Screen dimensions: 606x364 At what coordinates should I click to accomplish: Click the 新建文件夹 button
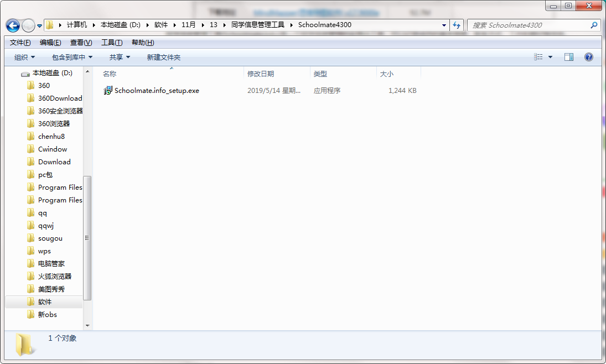pos(163,57)
